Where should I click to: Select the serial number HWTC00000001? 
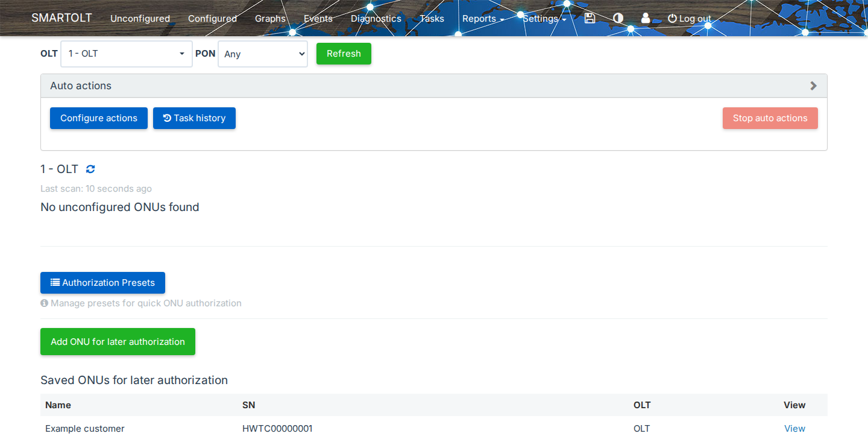[277, 429]
